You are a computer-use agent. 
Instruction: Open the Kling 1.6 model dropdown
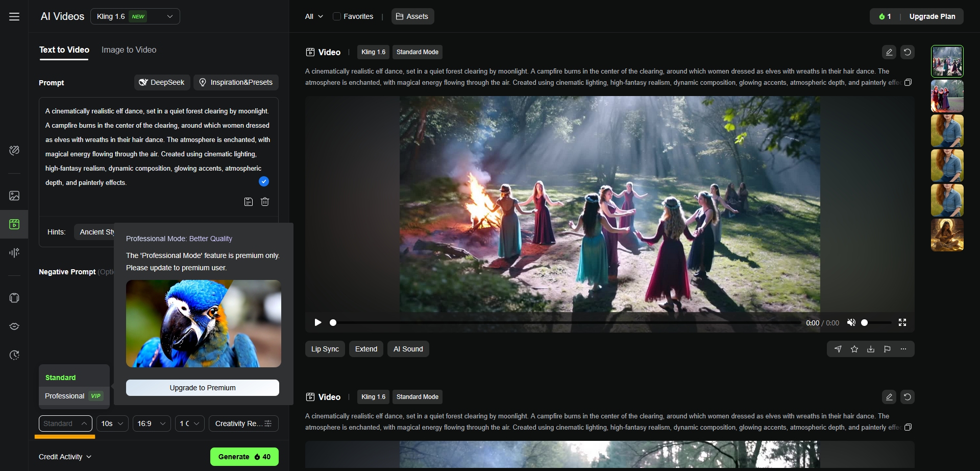click(135, 16)
